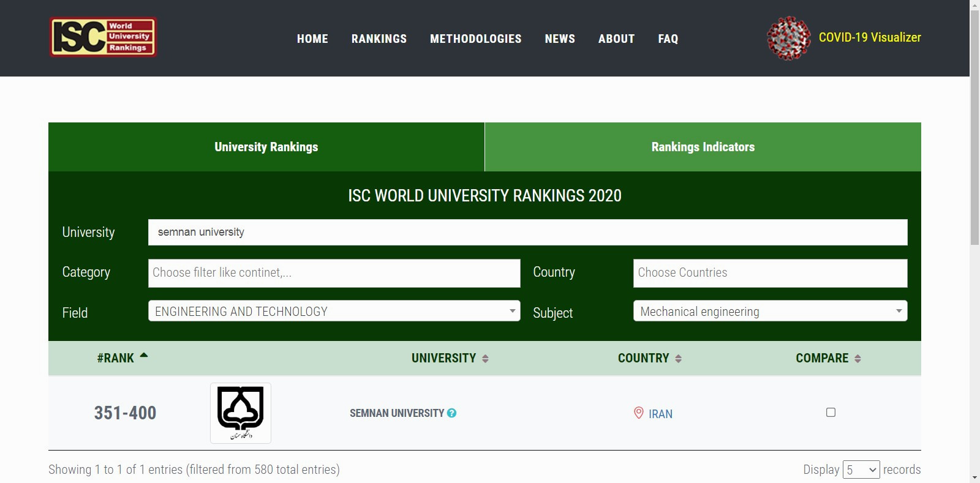
Task: Switch to the Rankings Indicators tab
Action: (703, 147)
